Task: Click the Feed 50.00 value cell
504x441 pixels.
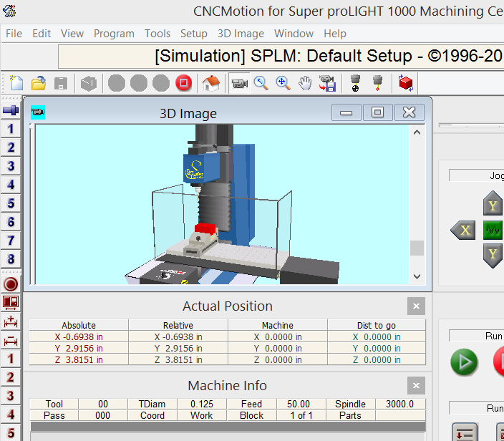Action: point(299,404)
